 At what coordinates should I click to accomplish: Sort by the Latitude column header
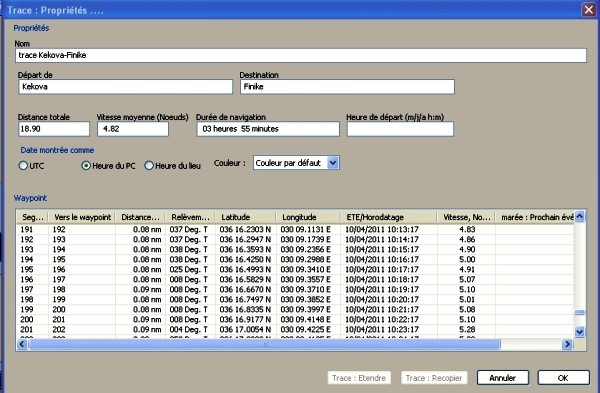click(x=245, y=217)
